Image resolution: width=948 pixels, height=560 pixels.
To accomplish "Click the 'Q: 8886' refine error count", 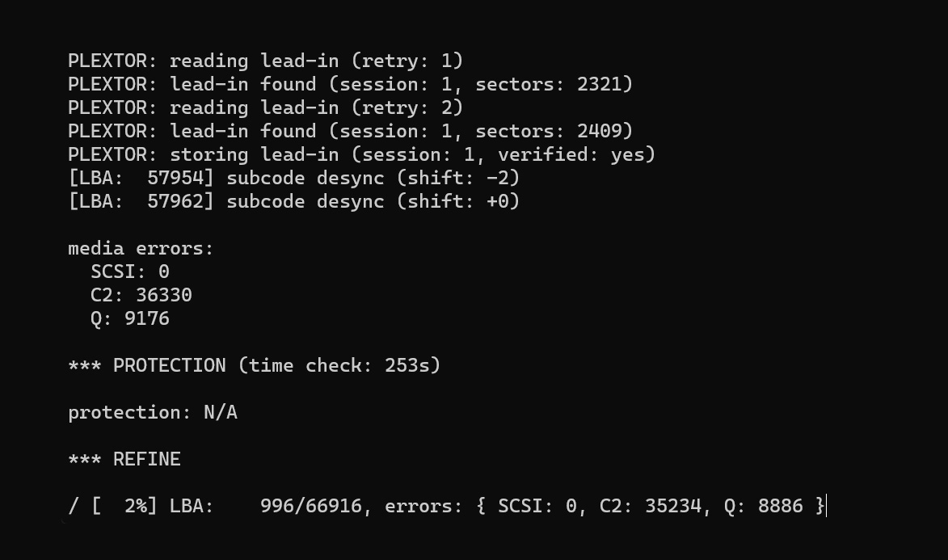I will click(x=780, y=507).
